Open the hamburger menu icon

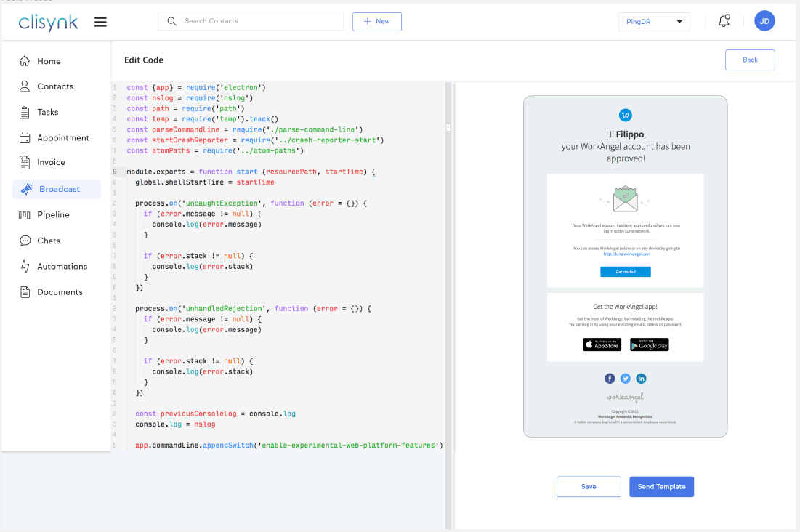pyautogui.click(x=100, y=22)
